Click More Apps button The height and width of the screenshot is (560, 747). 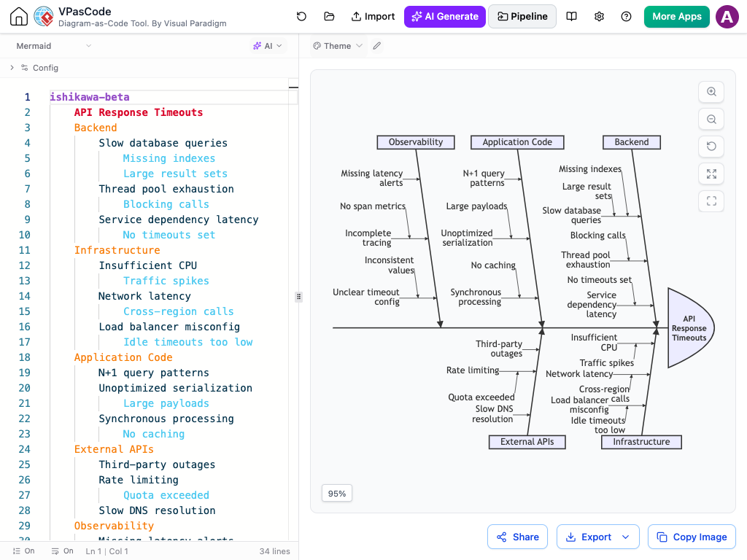pos(676,16)
